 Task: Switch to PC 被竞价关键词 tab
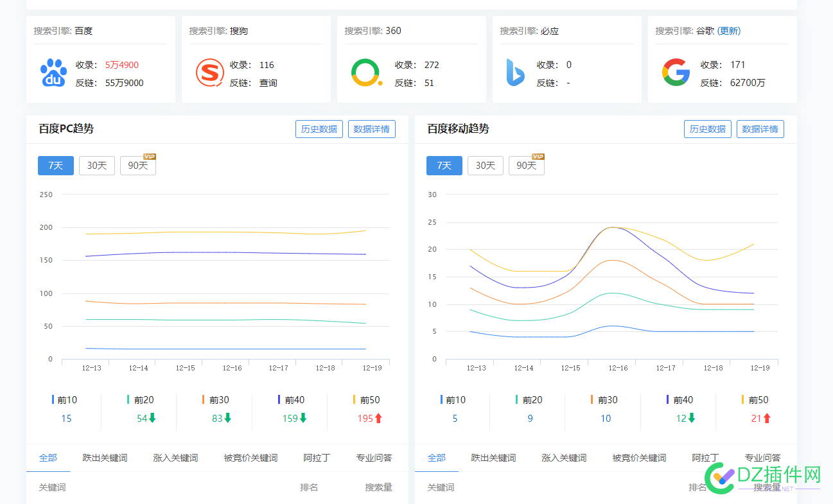coord(250,458)
